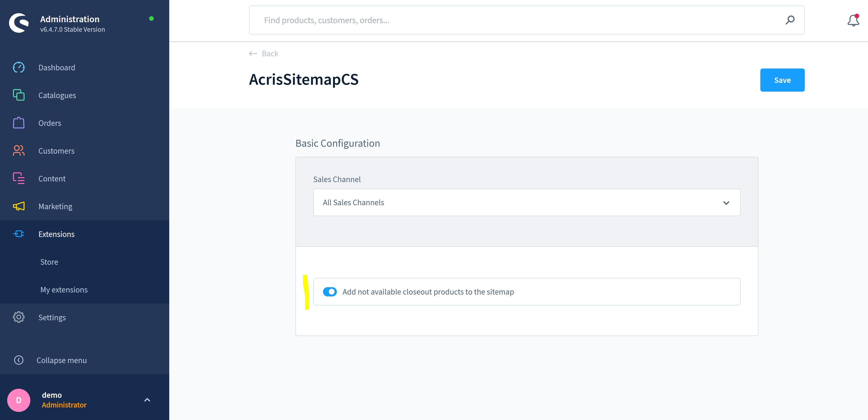Toggle Add not available closeout products
Image resolution: width=868 pixels, height=420 pixels.
tap(330, 292)
